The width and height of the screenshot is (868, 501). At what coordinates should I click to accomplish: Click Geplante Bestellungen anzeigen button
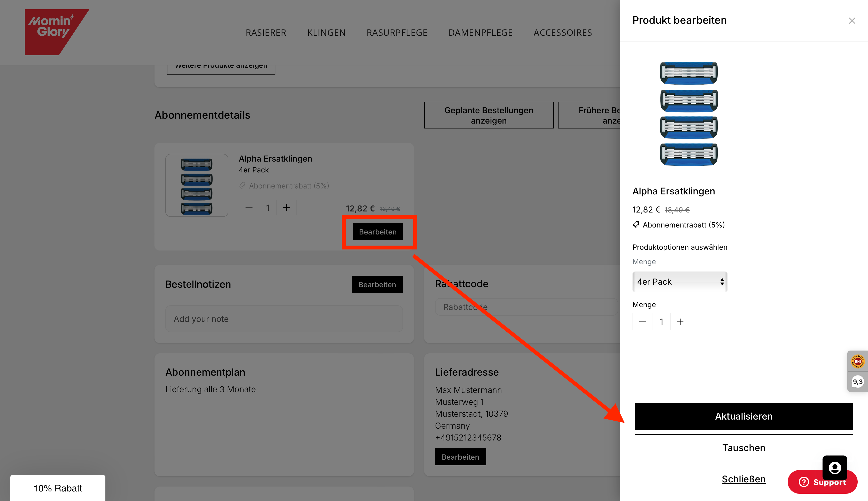tap(489, 115)
